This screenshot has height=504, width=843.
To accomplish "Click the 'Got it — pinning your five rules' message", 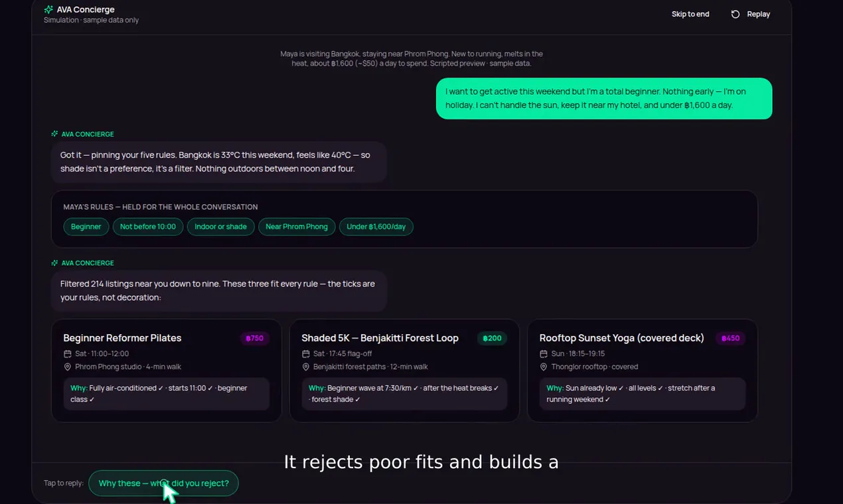I will (x=219, y=162).
